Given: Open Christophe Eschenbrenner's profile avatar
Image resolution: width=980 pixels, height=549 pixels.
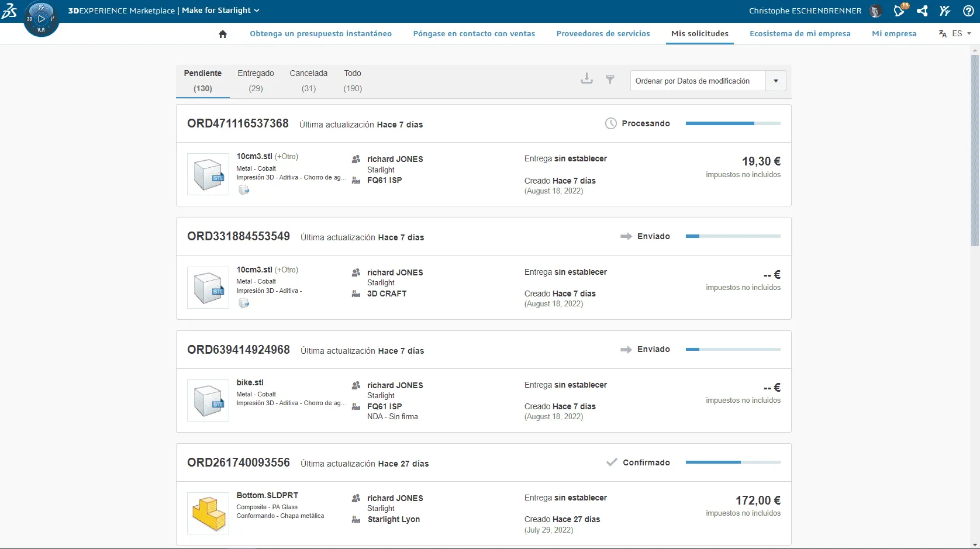Looking at the screenshot, I should 875,11.
